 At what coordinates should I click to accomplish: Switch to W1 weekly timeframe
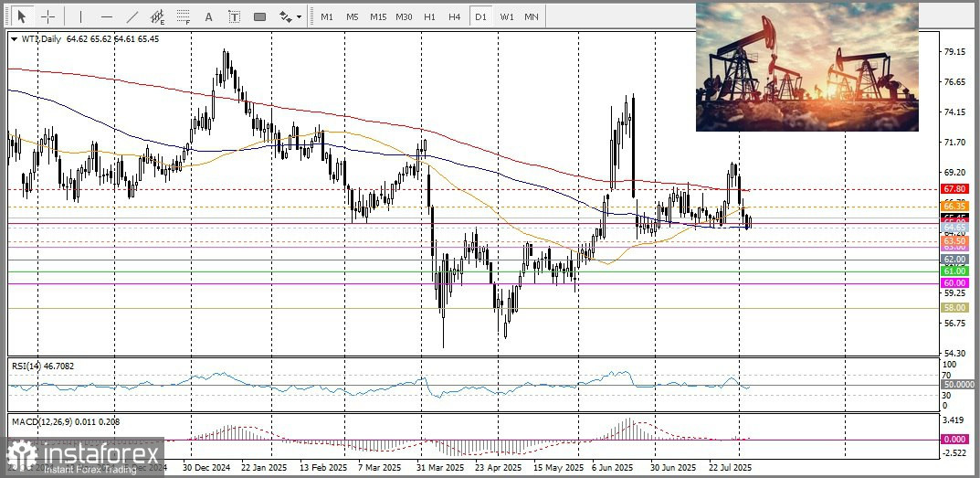506,16
